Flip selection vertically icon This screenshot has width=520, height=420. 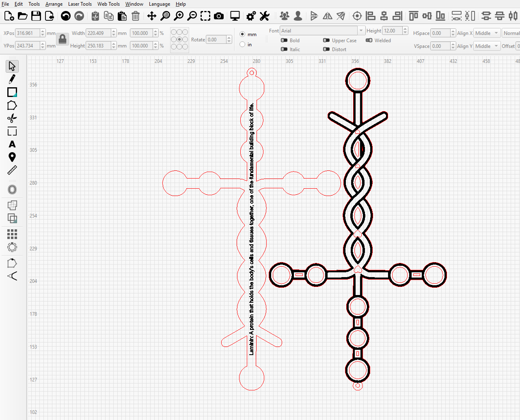point(314,16)
